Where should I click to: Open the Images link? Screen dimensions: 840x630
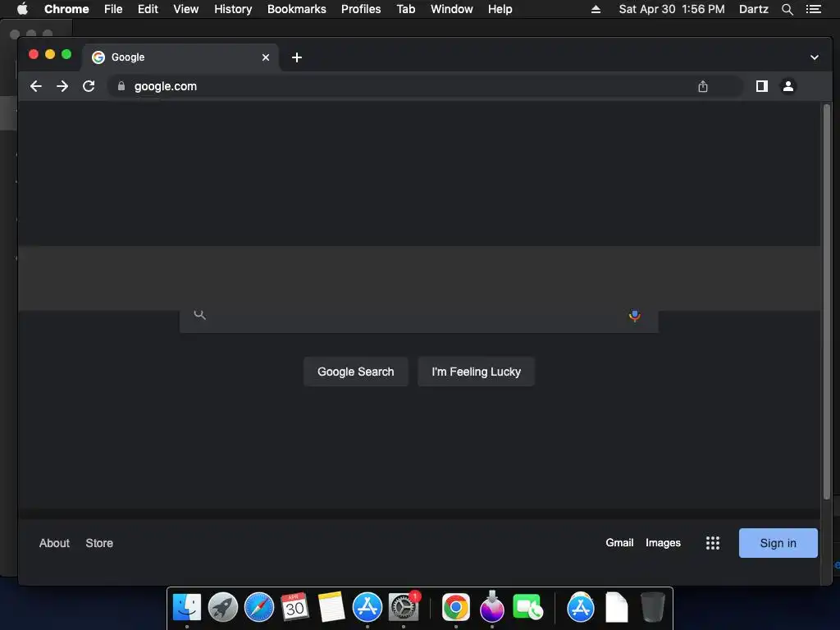[663, 543]
